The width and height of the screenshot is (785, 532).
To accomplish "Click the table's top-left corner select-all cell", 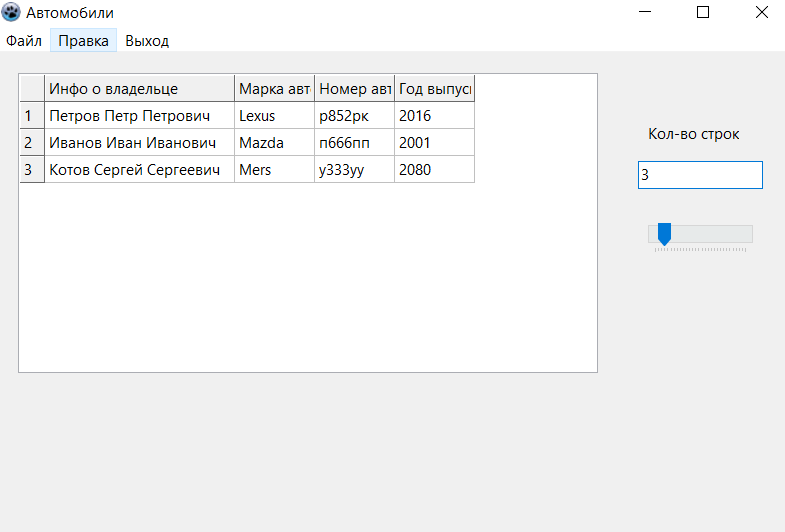I will pos(32,89).
